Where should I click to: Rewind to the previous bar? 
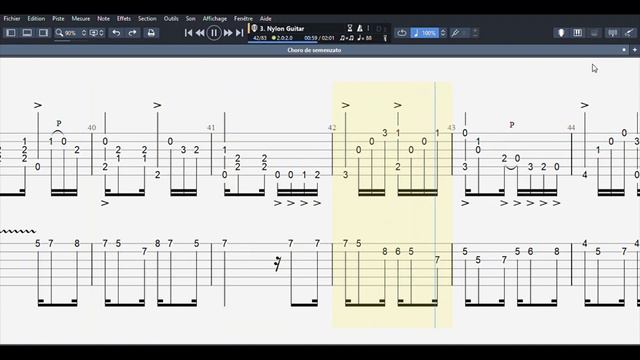pyautogui.click(x=200, y=33)
